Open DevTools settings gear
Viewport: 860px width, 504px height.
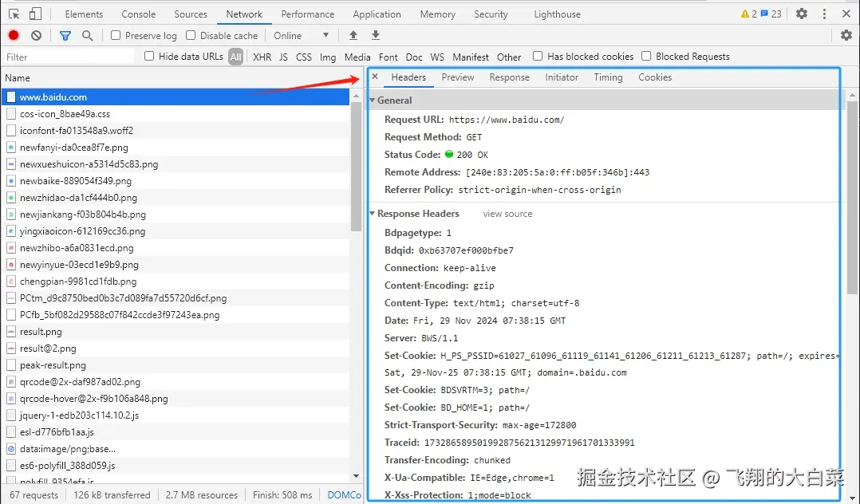coord(802,14)
